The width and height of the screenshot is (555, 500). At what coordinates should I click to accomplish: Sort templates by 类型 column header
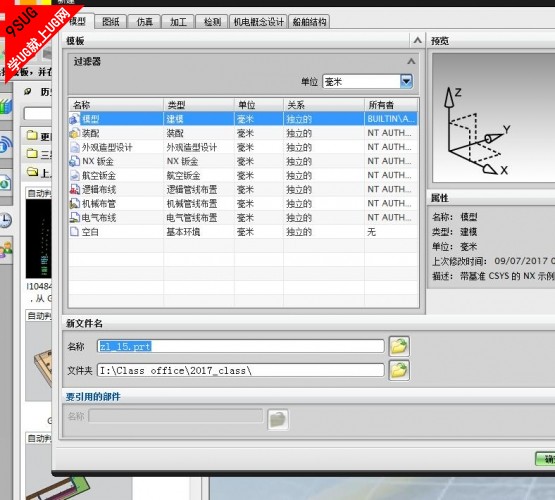pos(199,105)
